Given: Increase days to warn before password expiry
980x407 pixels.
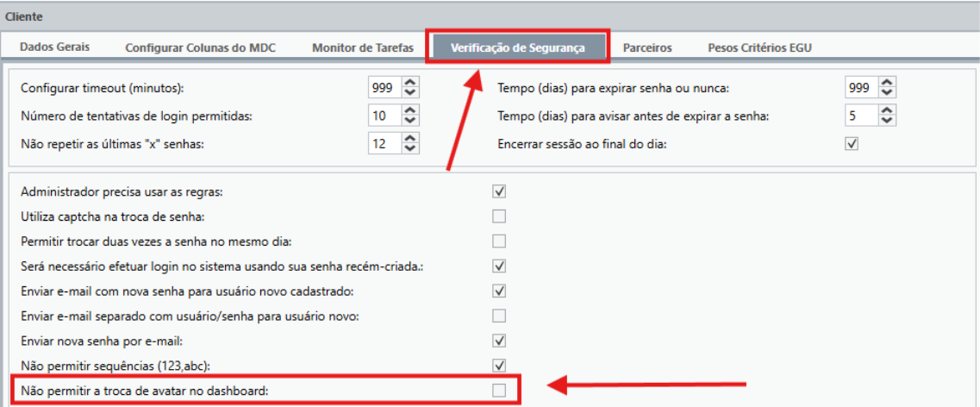Looking at the screenshot, I should [888, 110].
